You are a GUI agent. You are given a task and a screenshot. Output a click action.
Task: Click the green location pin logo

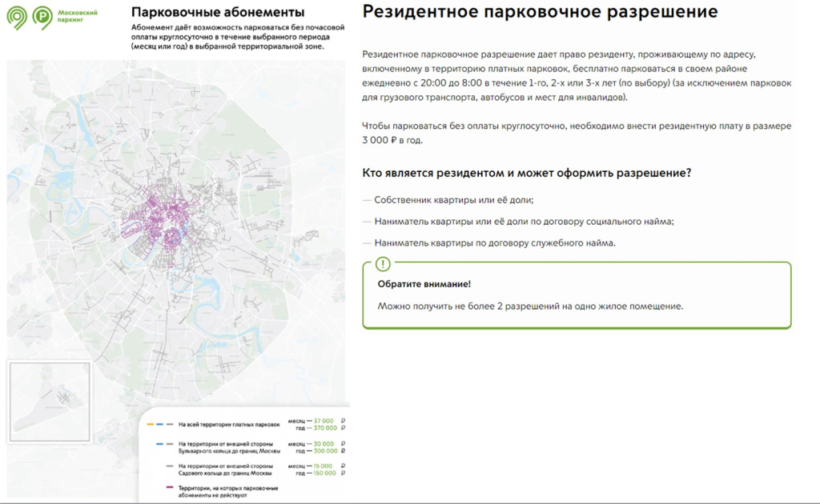tap(17, 18)
